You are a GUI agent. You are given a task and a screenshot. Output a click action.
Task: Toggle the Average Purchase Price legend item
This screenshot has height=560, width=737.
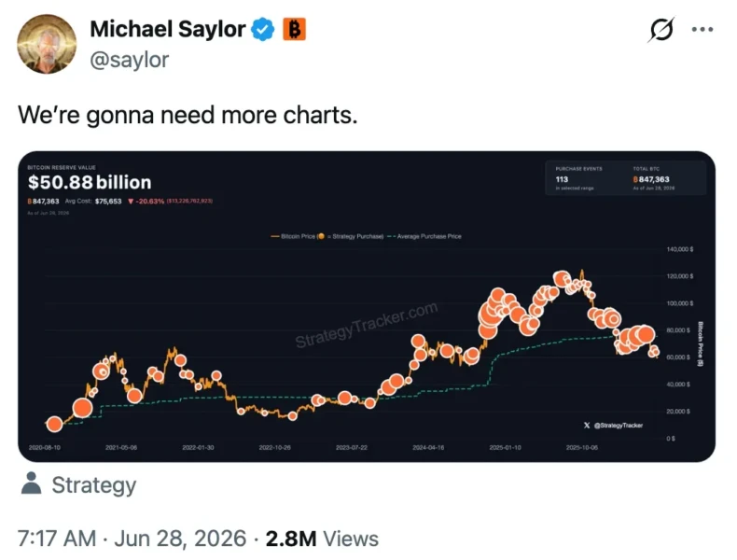424,236
